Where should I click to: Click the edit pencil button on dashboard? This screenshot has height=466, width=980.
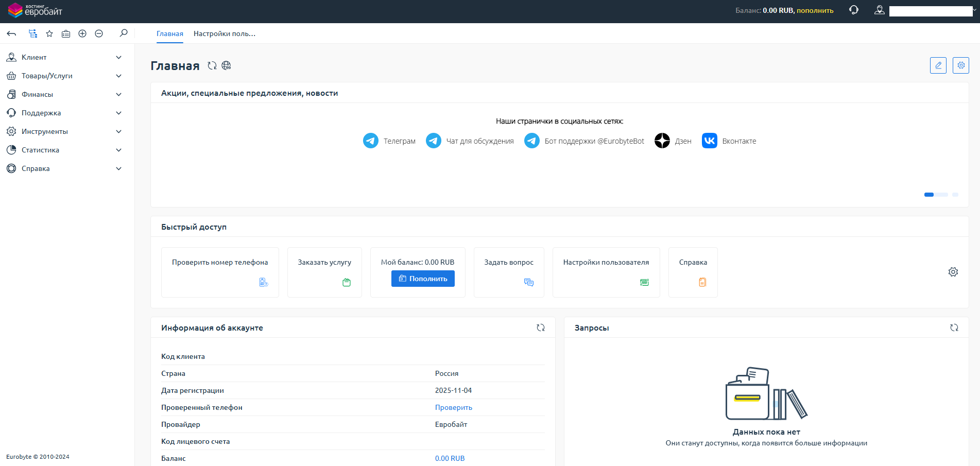click(938, 65)
